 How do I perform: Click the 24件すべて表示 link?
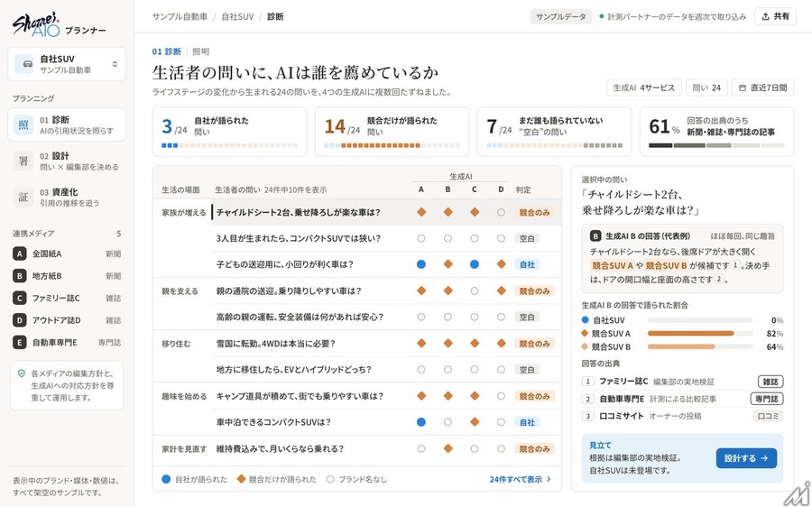coord(520,480)
